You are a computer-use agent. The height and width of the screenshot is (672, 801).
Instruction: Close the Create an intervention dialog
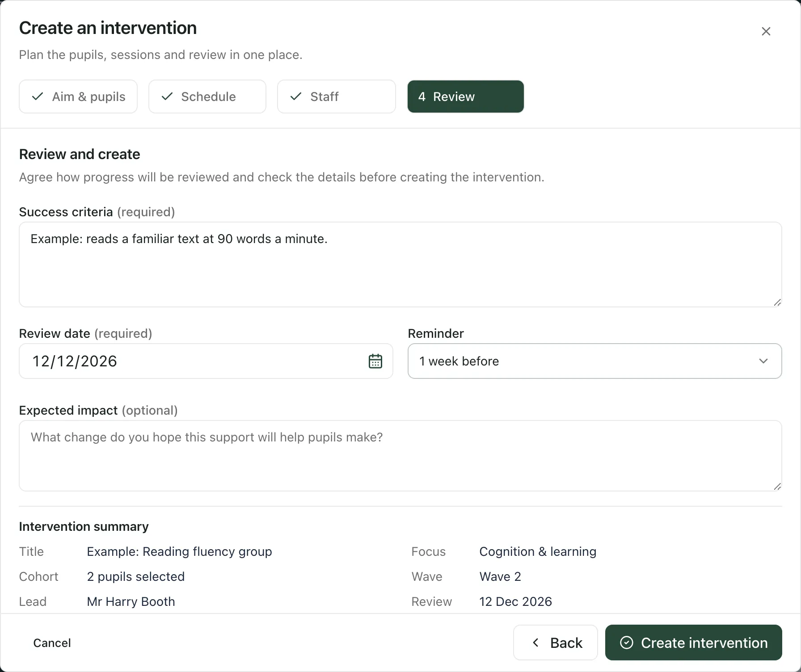pyautogui.click(x=766, y=31)
